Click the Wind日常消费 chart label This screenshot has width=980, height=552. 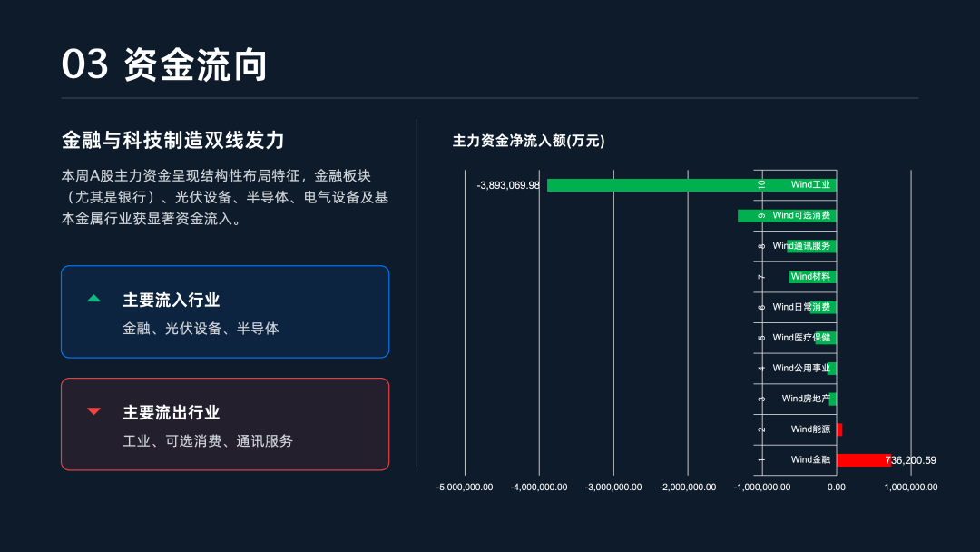[x=801, y=307]
